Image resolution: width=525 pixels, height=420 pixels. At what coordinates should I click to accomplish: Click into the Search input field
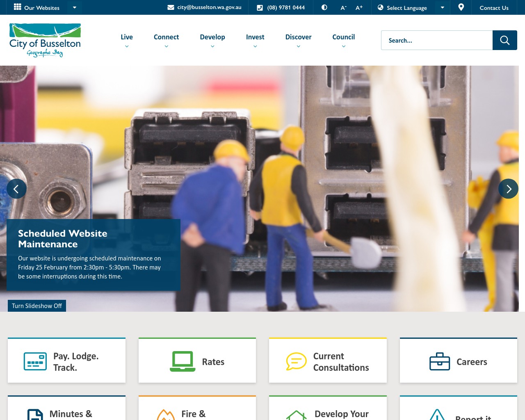coord(436,40)
